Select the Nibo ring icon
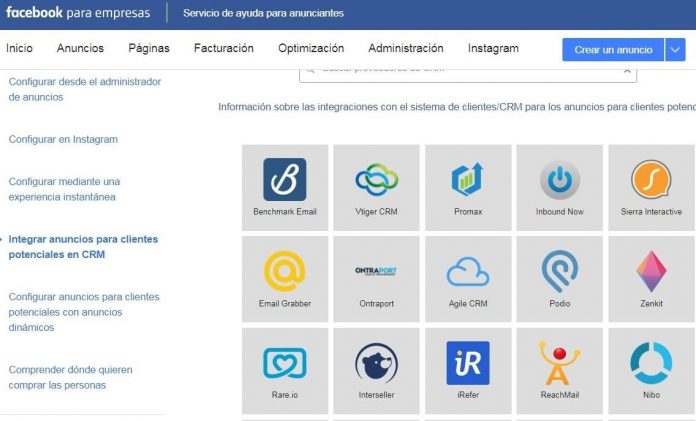 pyautogui.click(x=651, y=363)
